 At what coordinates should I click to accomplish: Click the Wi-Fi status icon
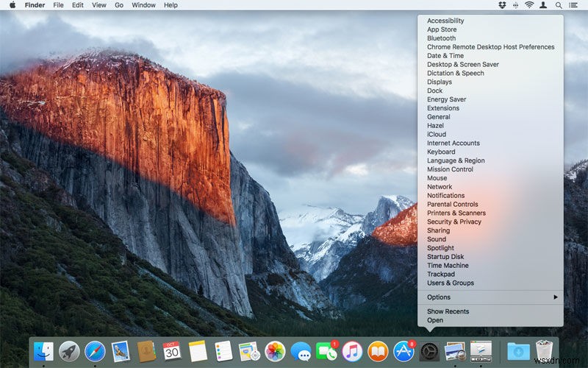[529, 5]
